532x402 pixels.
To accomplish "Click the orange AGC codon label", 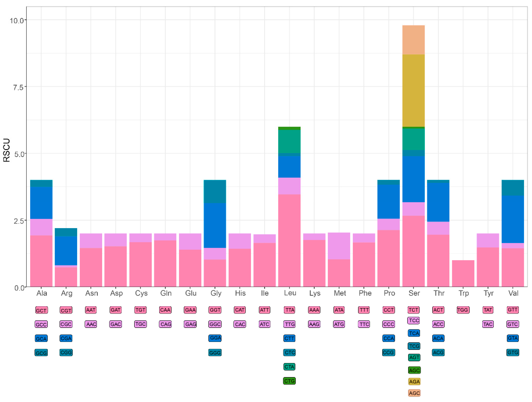I will point(414,393).
